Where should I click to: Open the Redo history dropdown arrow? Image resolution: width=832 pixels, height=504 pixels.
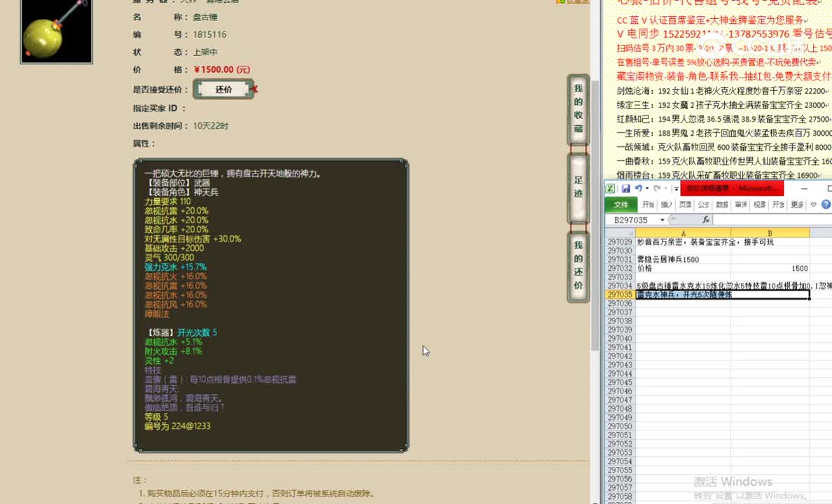point(665,188)
